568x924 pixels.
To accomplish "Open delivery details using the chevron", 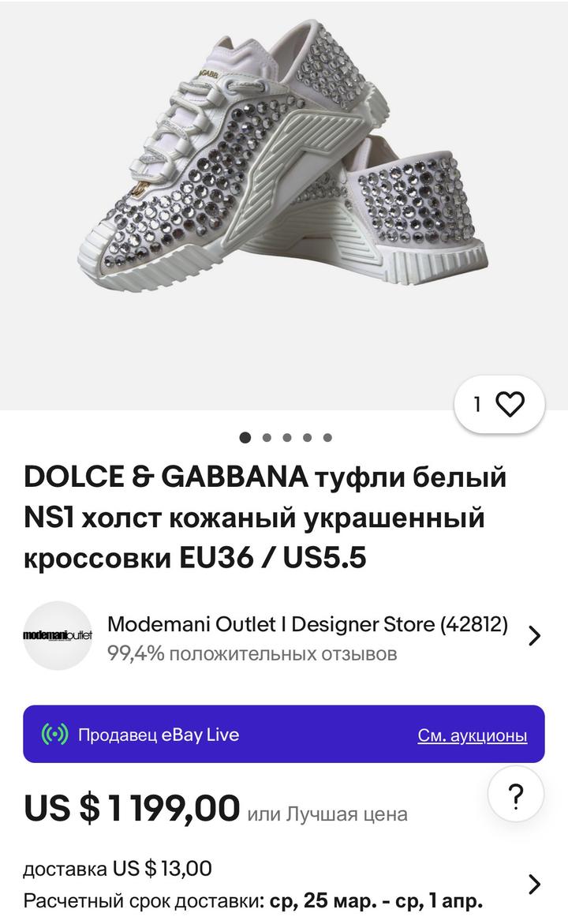I will (534, 884).
